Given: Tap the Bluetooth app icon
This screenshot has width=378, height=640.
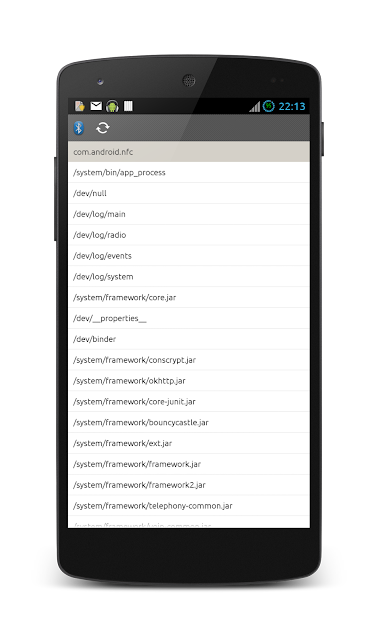Looking at the screenshot, I should pyautogui.click(x=79, y=128).
